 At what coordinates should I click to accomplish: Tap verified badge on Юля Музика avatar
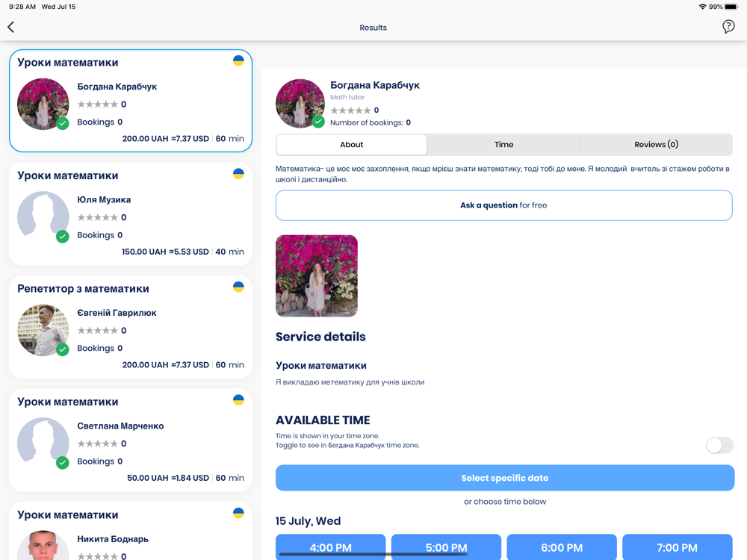coord(63,236)
